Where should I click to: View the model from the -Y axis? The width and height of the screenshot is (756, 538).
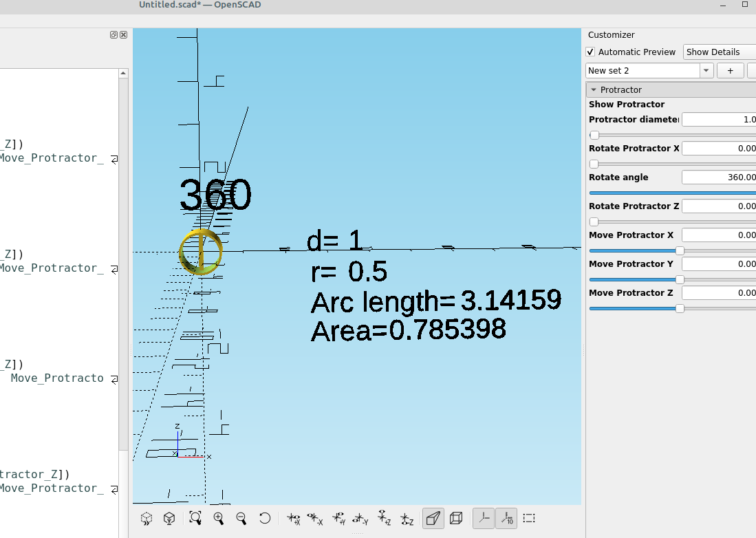click(x=360, y=518)
